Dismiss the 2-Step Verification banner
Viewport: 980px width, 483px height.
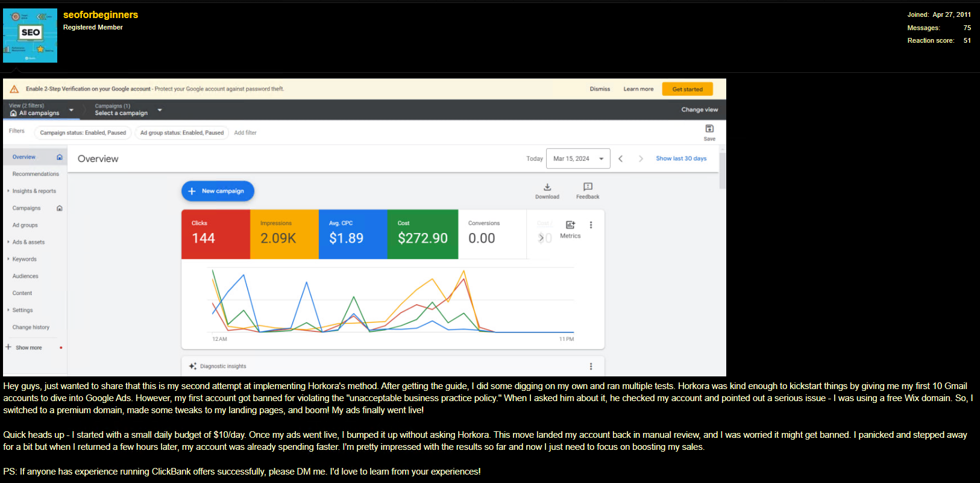600,89
